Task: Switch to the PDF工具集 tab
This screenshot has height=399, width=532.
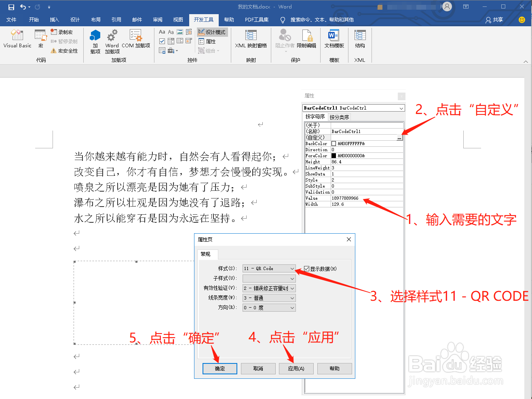Action: click(x=257, y=20)
